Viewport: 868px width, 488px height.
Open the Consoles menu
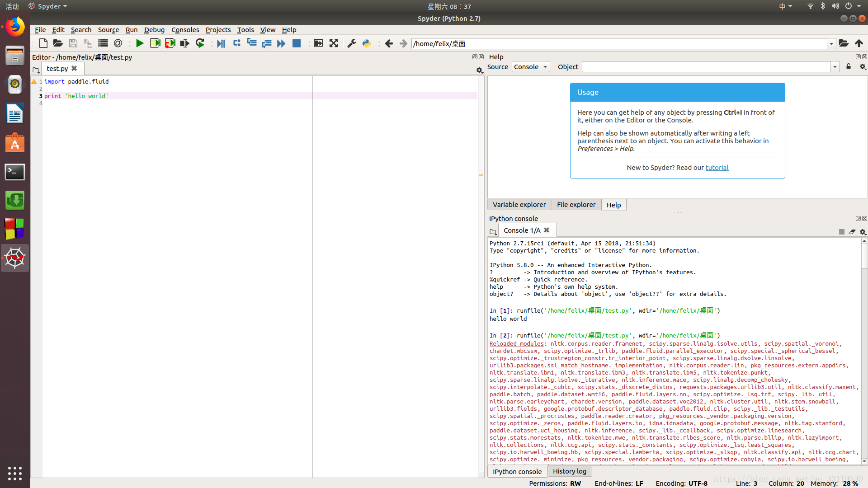click(x=185, y=30)
